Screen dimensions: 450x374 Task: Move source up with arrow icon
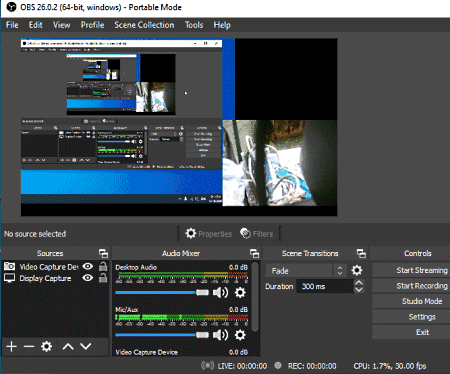tap(68, 347)
